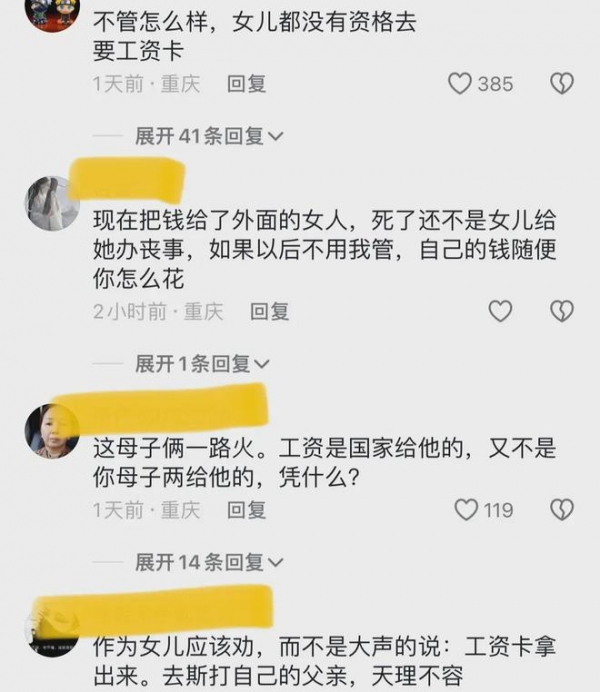Open comment text 作为女儿应该劝
The width and height of the screenshot is (600, 692).
(324, 661)
